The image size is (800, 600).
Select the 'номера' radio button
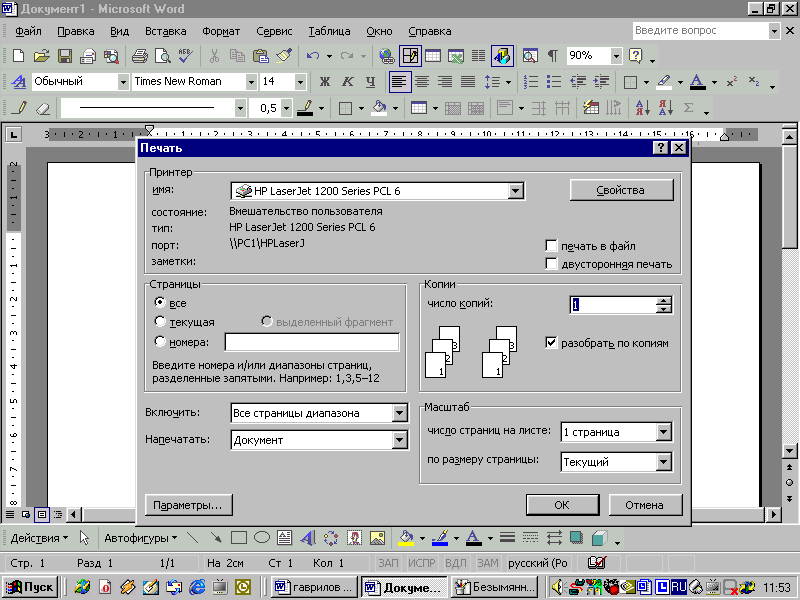pos(160,341)
